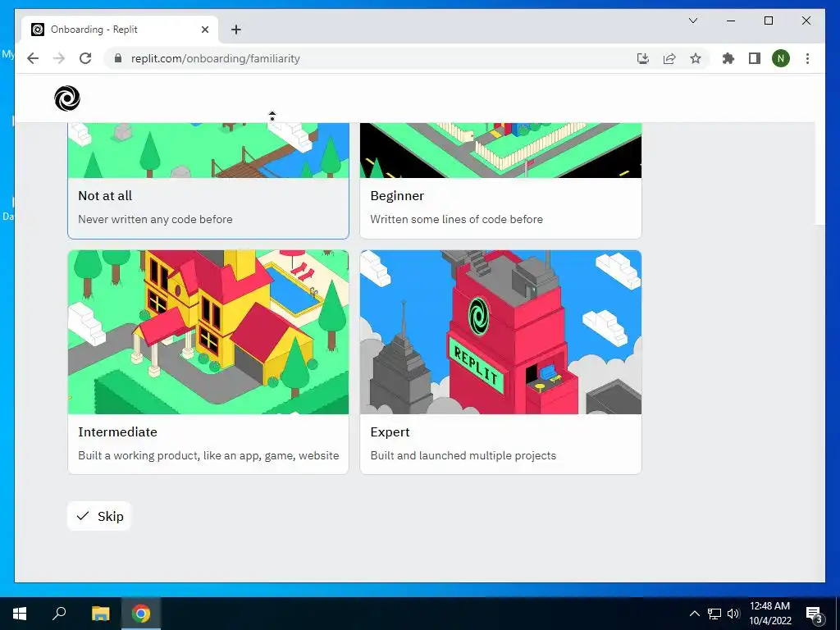Screen dimensions: 840x630
Task: Choose the Intermediate familiarity card
Action: tap(208, 362)
